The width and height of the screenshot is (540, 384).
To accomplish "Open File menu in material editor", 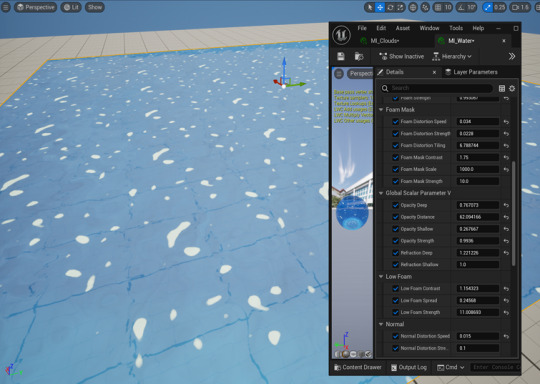I will click(362, 28).
